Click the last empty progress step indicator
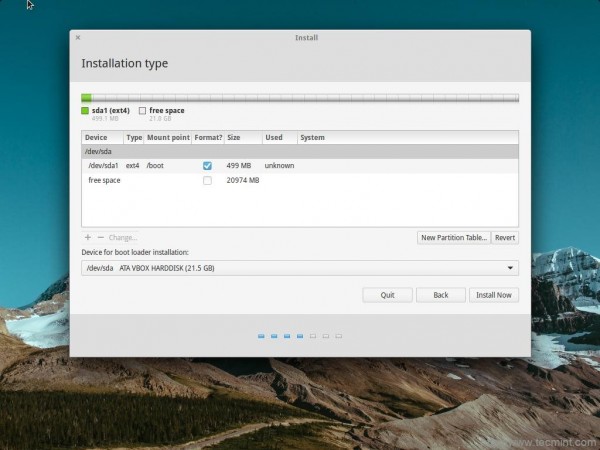The image size is (600, 450). point(339,336)
